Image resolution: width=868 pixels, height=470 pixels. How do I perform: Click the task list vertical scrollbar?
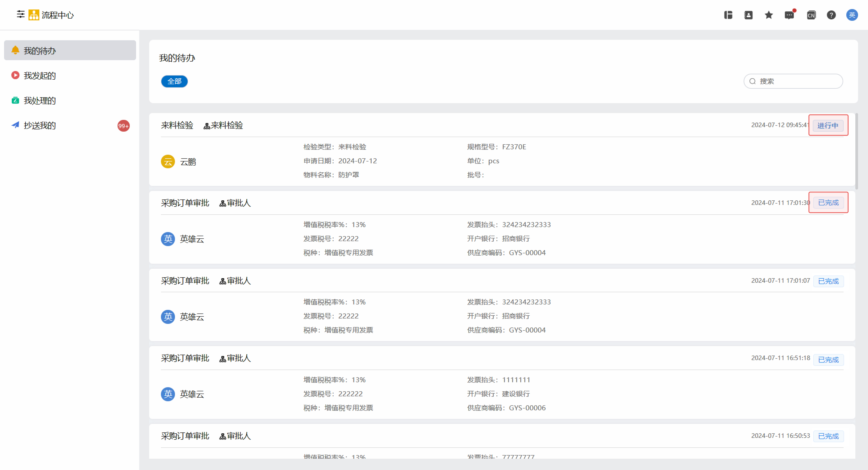coord(856,151)
